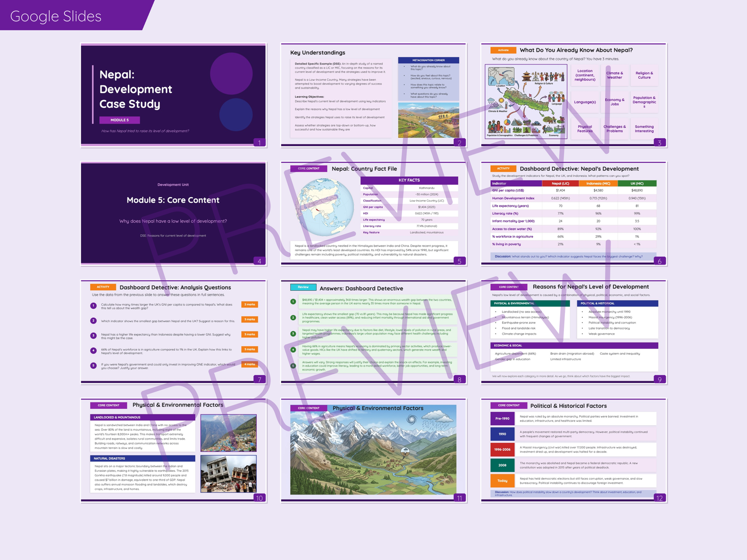The image size is (747, 560).
Task: Click the earthquake damage photo on slide 10
Action: point(228,474)
